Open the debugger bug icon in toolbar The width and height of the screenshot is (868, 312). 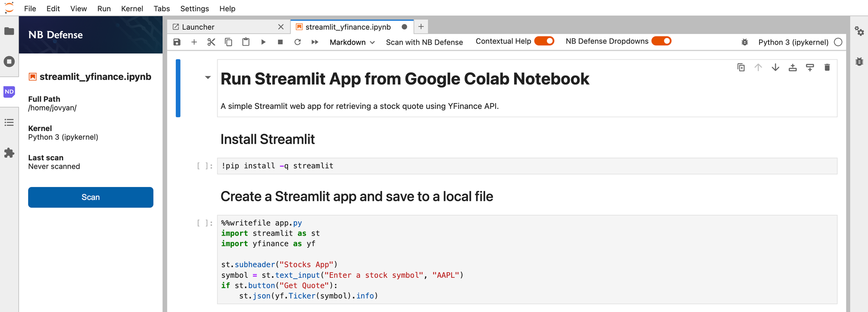(745, 42)
